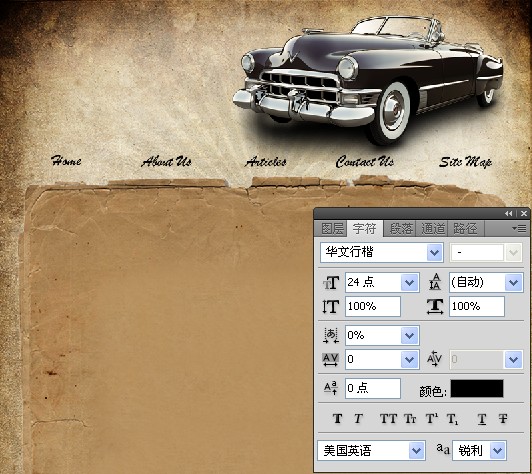Click the vintage car image
The width and height of the screenshot is (532, 474).
click(x=368, y=80)
